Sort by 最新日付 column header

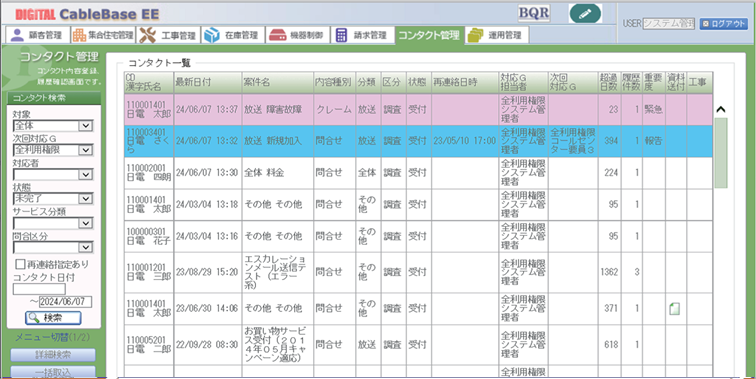pyautogui.click(x=207, y=82)
